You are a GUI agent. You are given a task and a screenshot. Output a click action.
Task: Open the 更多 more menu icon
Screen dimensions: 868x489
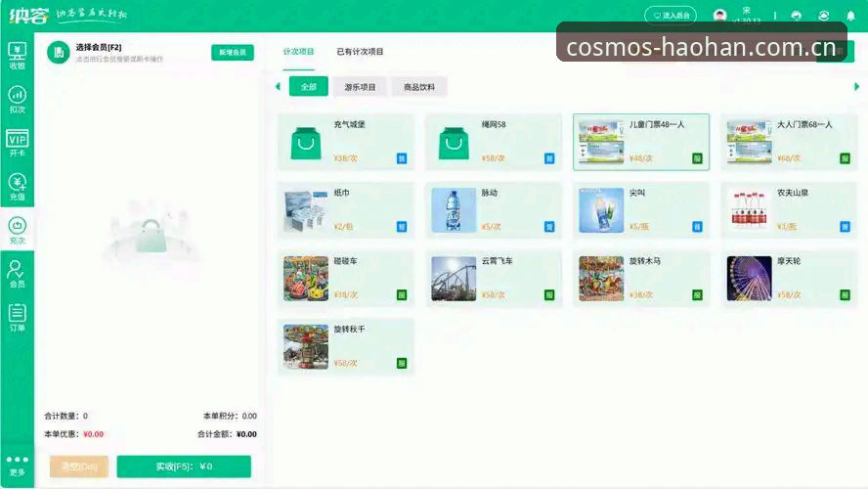click(x=18, y=466)
